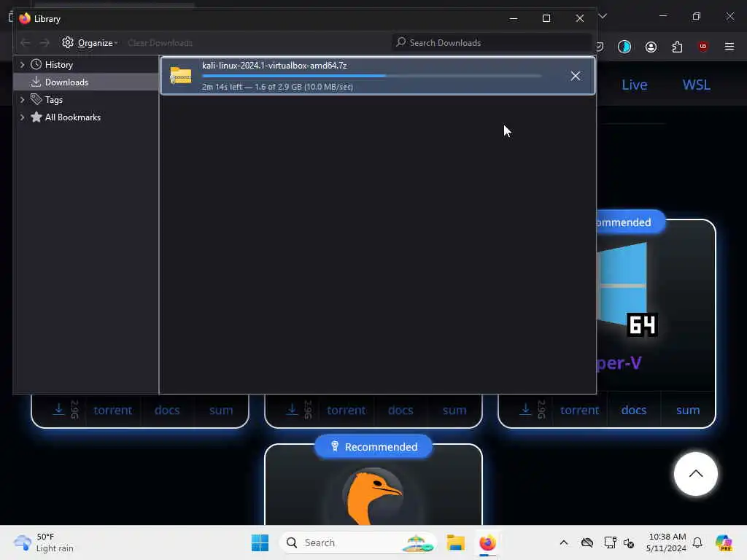Open File Explorer from taskbar

click(455, 542)
